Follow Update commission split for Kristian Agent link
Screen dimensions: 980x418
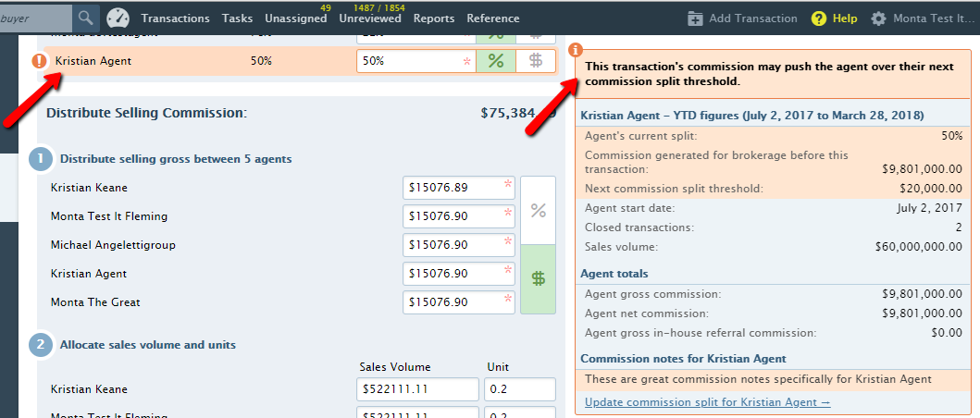click(708, 401)
